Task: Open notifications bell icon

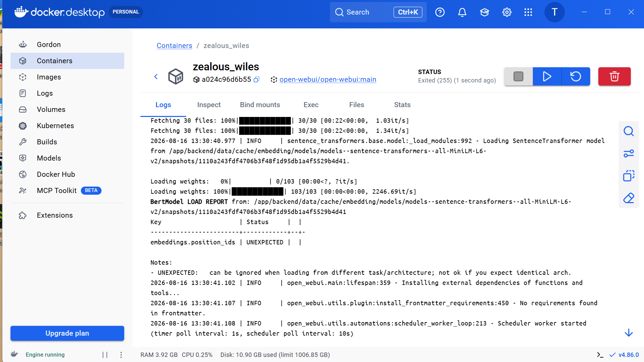Action: [x=462, y=12]
